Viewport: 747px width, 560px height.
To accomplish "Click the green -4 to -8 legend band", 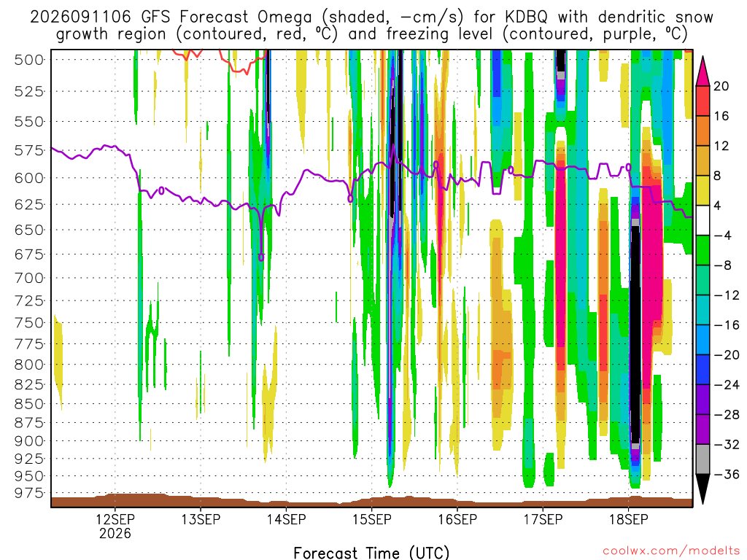I will click(x=703, y=250).
